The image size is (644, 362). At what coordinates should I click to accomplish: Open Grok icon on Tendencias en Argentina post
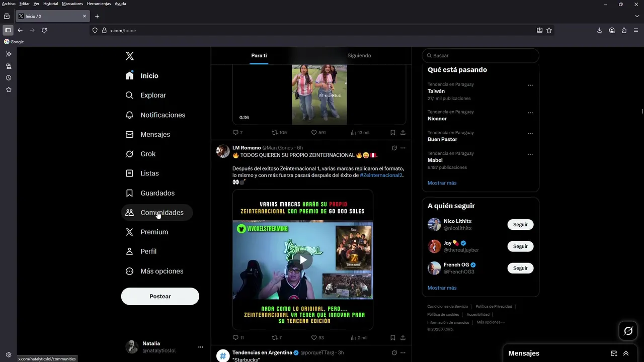(394, 353)
